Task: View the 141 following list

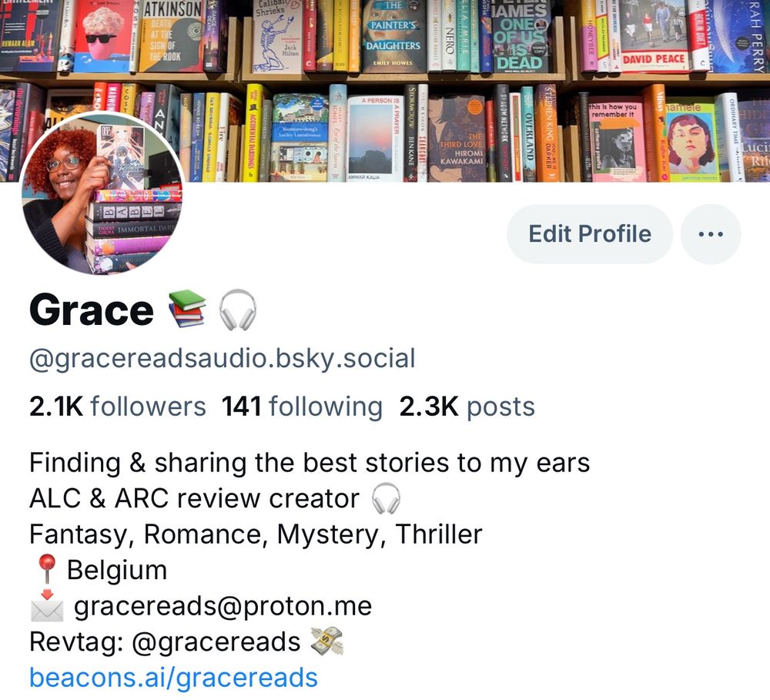Action: pyautogui.click(x=302, y=407)
